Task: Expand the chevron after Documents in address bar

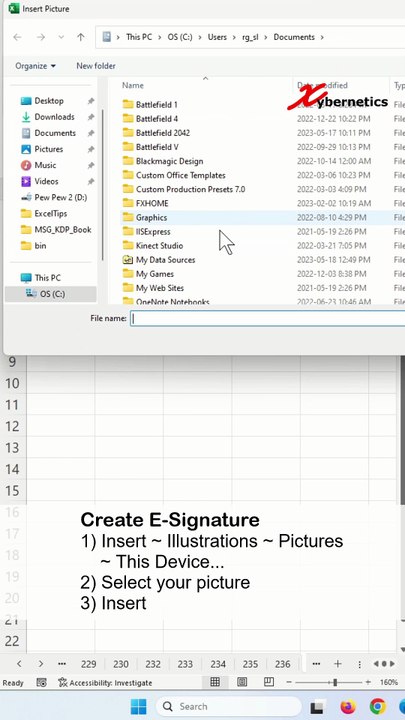Action: pos(322,37)
